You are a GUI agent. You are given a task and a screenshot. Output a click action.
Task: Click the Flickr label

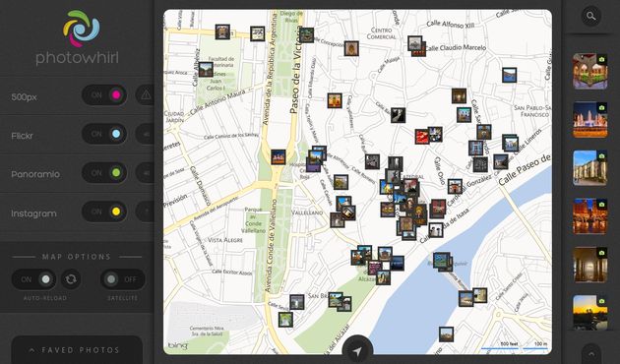tap(22, 136)
